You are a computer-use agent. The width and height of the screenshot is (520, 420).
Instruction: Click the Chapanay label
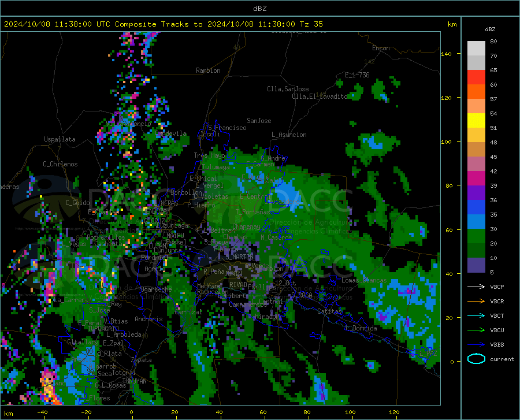pos(246,226)
